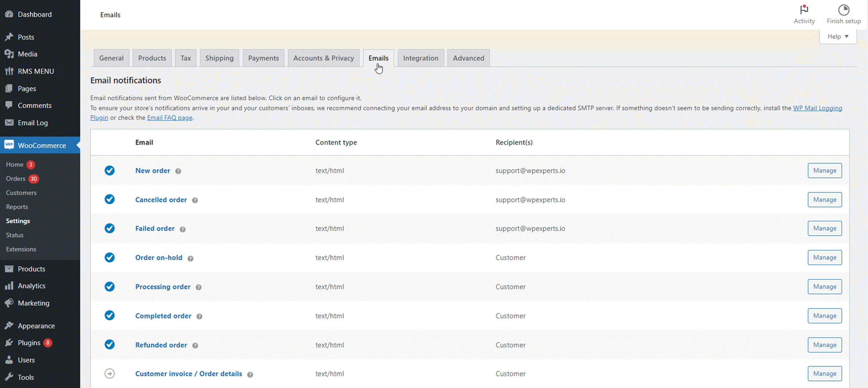Viewport: 868px width, 388px height.
Task: Click the Dashboard gauge icon in sidebar
Action: click(x=9, y=14)
